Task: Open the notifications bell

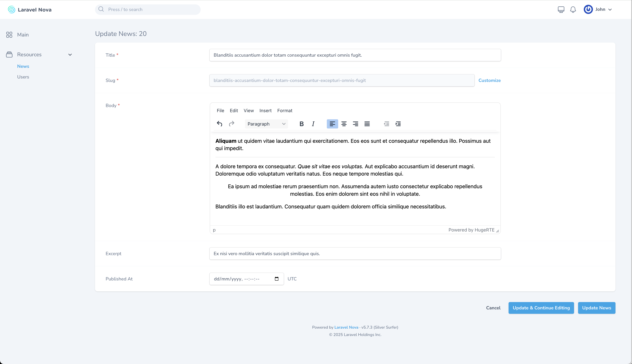Action: pos(573,10)
